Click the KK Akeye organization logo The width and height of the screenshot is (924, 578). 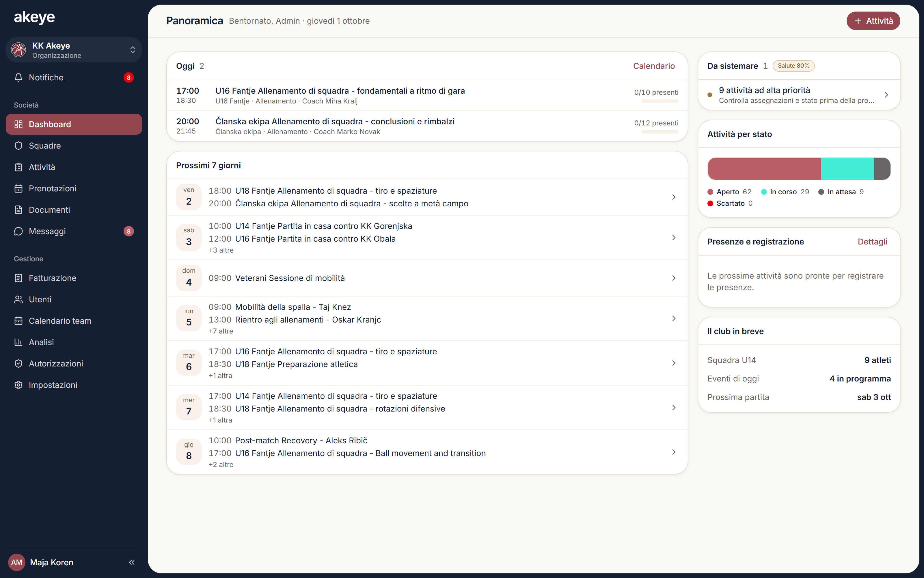[18, 50]
